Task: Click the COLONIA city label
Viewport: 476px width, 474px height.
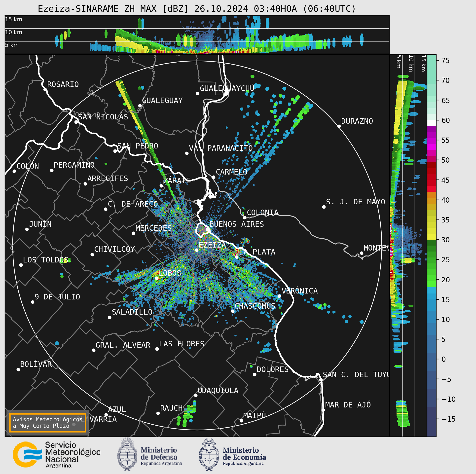Action: (x=263, y=213)
